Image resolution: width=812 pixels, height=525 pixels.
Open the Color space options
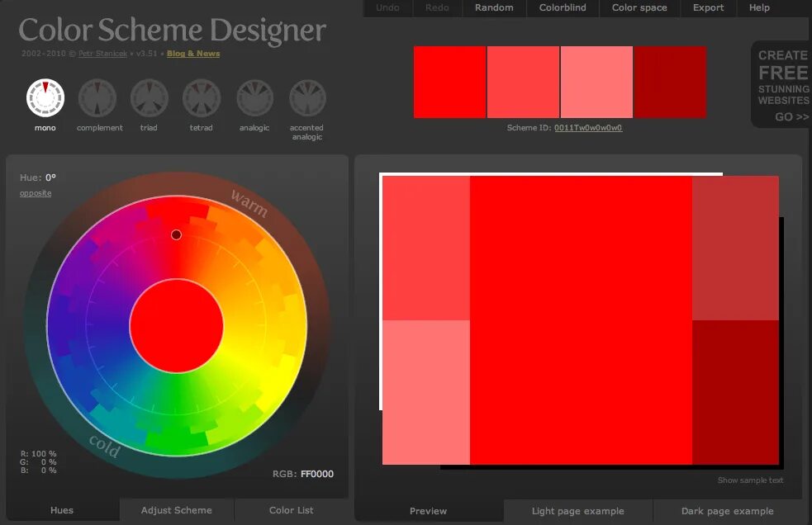pos(639,7)
